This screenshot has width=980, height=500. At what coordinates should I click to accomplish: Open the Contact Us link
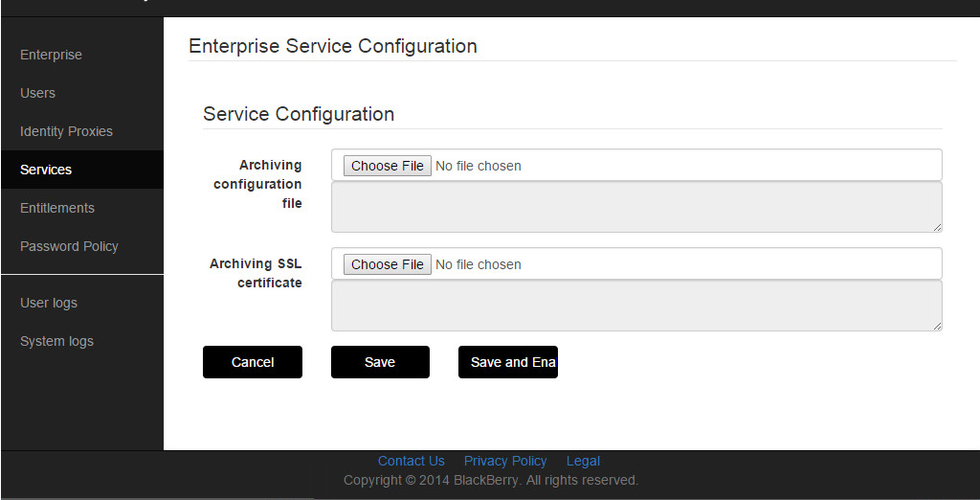point(411,461)
